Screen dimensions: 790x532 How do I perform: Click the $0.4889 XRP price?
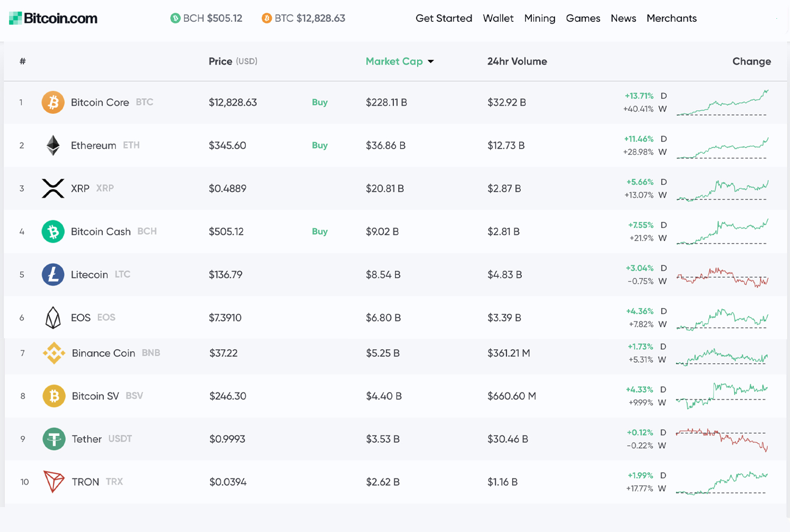point(228,189)
